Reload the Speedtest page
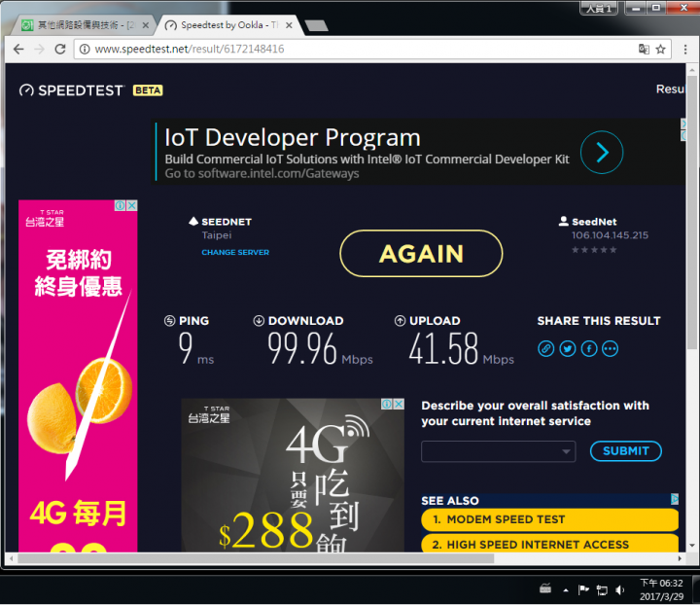The width and height of the screenshot is (700, 605). 60,49
